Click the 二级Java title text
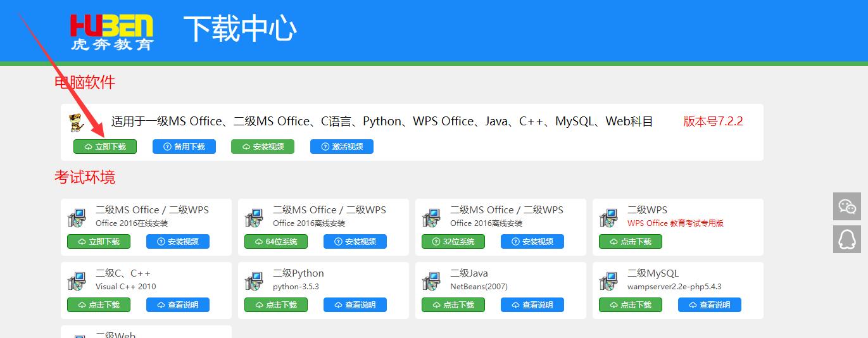Screen dimensions: 868x338 [x=469, y=273]
